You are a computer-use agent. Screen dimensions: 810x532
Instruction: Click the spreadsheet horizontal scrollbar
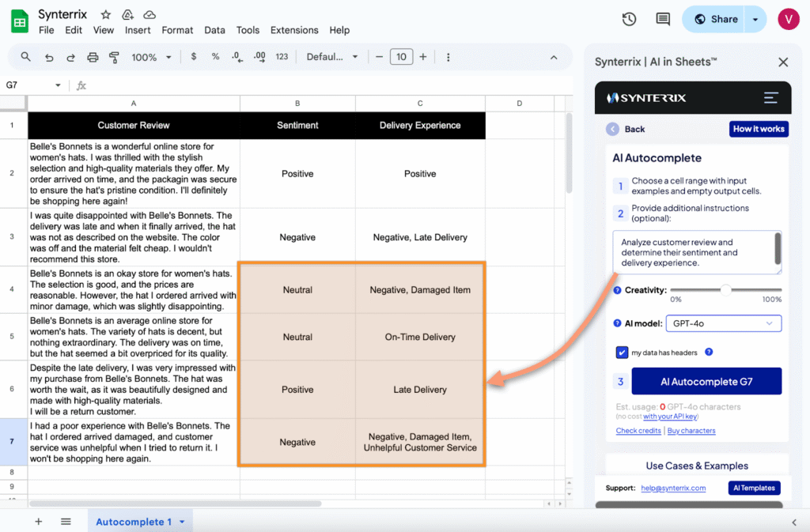[176, 504]
